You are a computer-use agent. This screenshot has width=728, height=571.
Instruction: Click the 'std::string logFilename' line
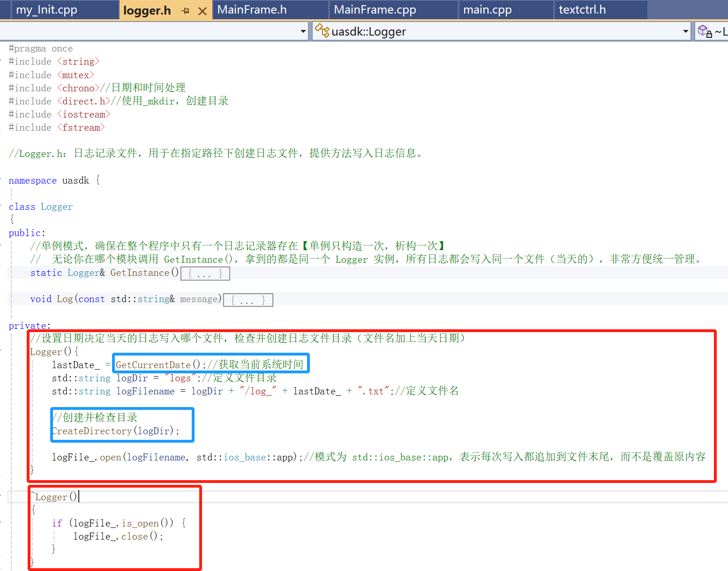[255, 391]
